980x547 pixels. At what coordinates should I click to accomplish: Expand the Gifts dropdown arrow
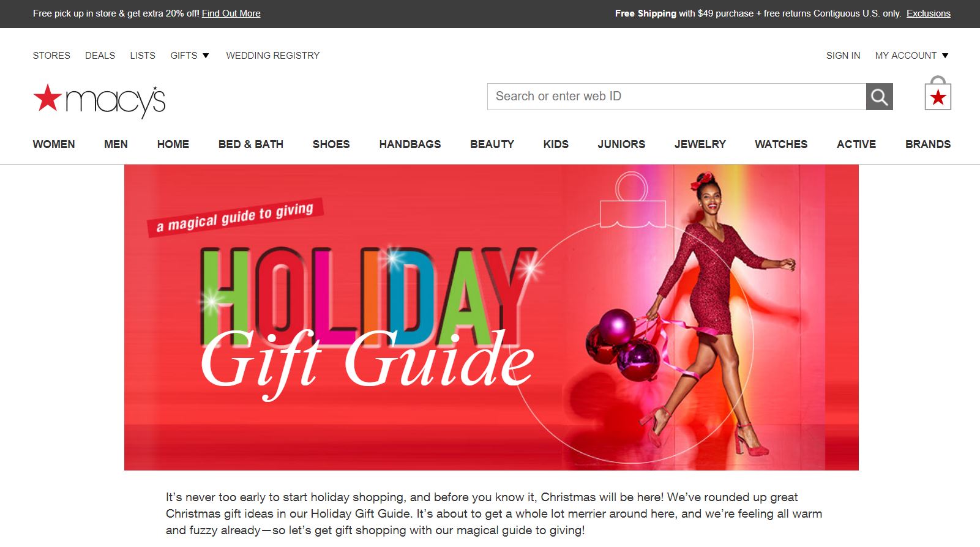pyautogui.click(x=206, y=56)
